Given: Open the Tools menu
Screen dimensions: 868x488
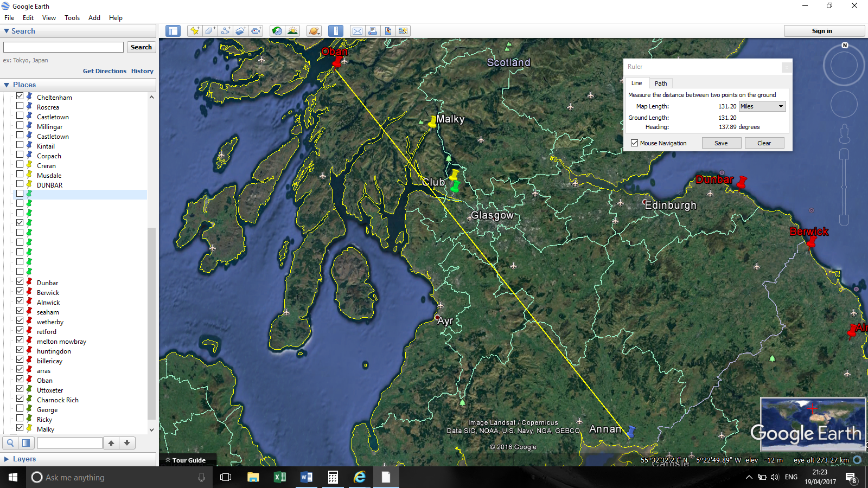Looking at the screenshot, I should 72,18.
